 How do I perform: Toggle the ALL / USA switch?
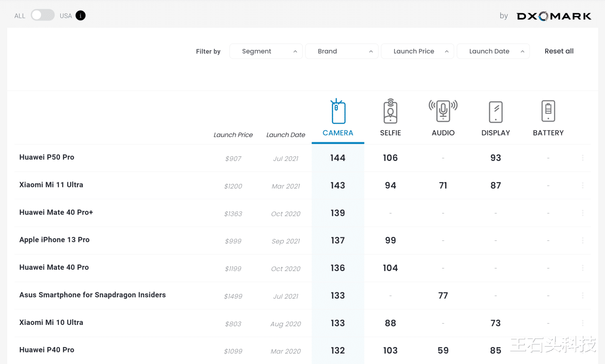(x=42, y=15)
